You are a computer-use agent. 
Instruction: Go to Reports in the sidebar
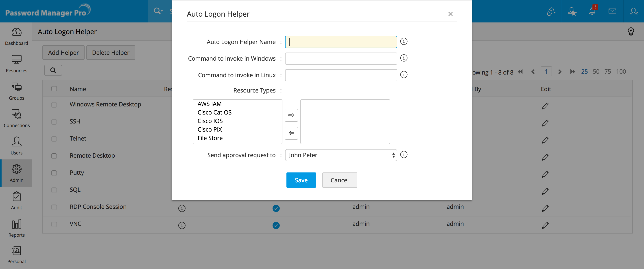click(17, 228)
